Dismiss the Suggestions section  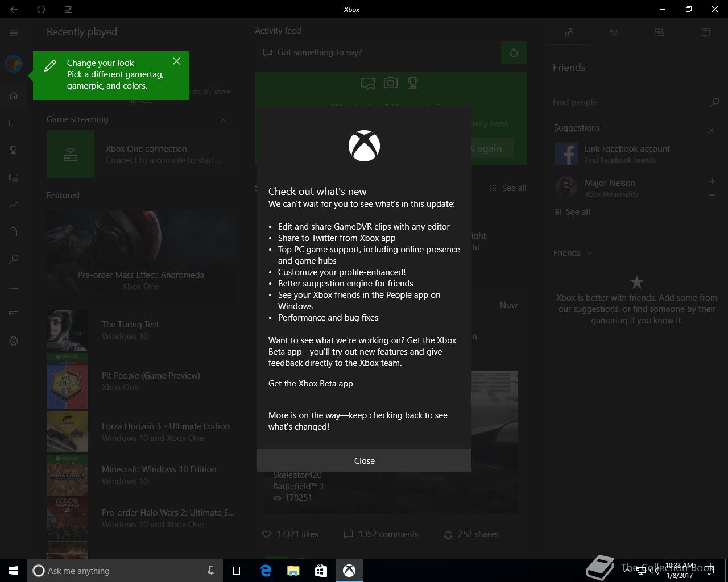tap(711, 130)
